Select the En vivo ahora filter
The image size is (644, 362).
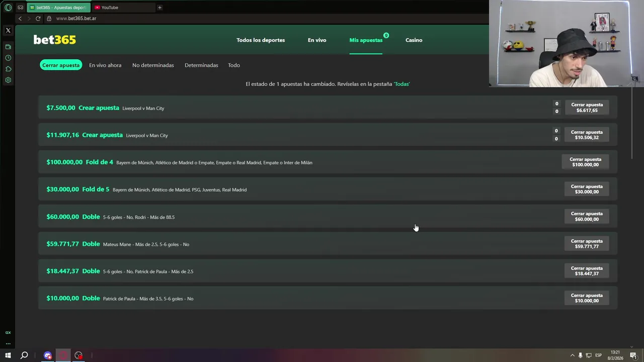(x=105, y=65)
